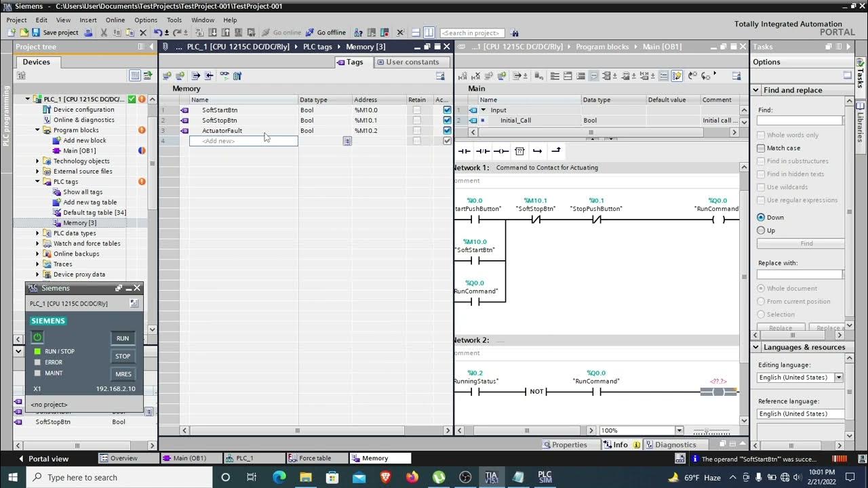Click the open branch instruction icon
The height and width of the screenshot is (488, 868).
(538, 150)
